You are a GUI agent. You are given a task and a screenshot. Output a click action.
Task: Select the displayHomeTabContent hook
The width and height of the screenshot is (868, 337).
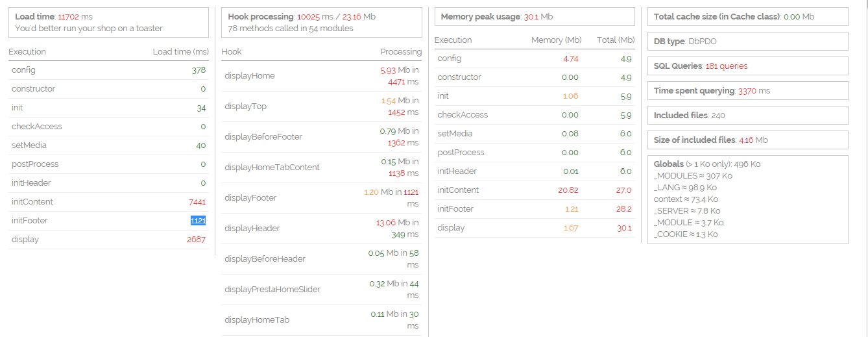272,168
